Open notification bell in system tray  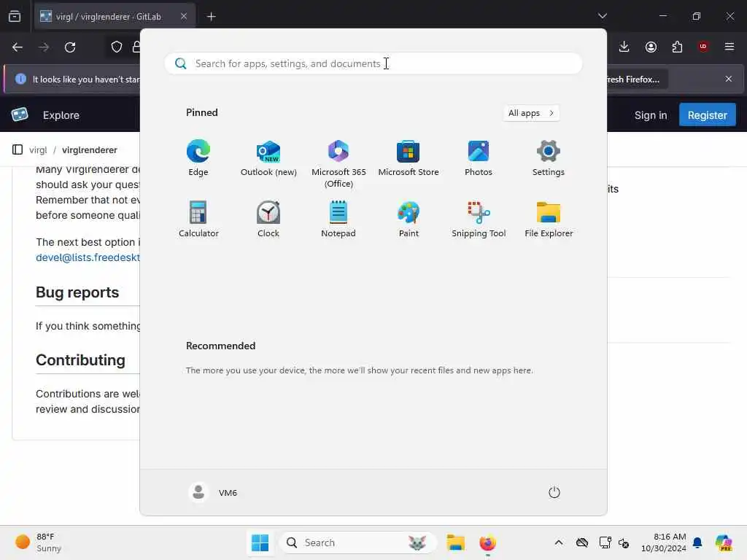[x=697, y=542]
